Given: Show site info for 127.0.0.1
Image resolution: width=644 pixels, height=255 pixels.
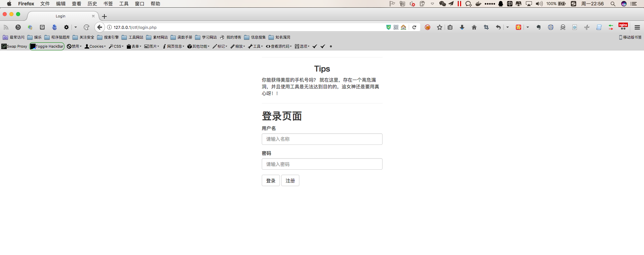Looking at the screenshot, I should pyautogui.click(x=109, y=27).
